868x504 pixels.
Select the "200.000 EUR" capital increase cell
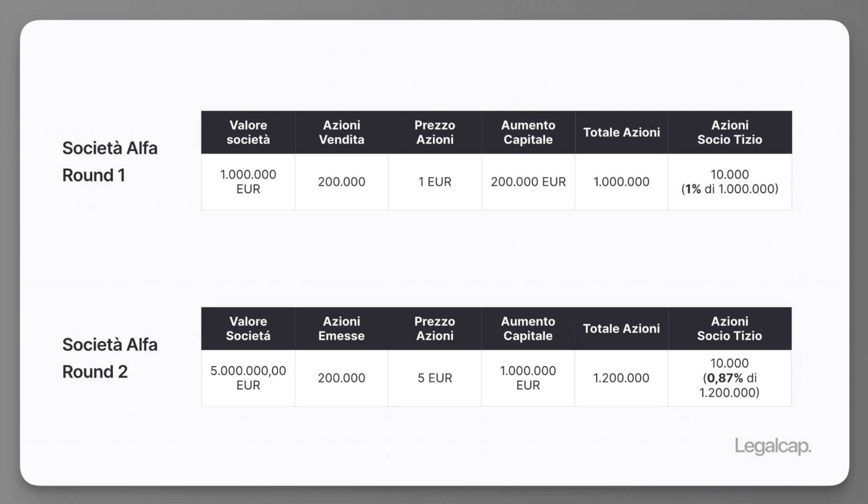click(528, 182)
